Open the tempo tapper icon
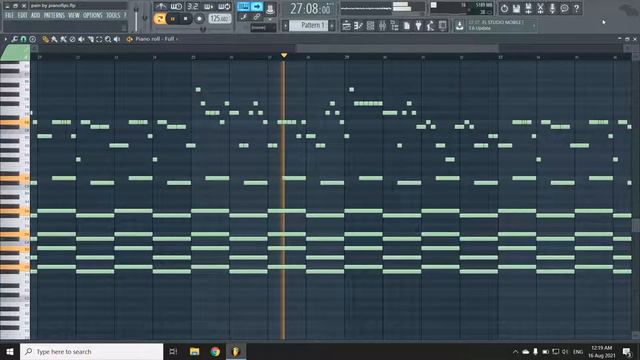The width and height of the screenshot is (640, 360). coord(431,26)
